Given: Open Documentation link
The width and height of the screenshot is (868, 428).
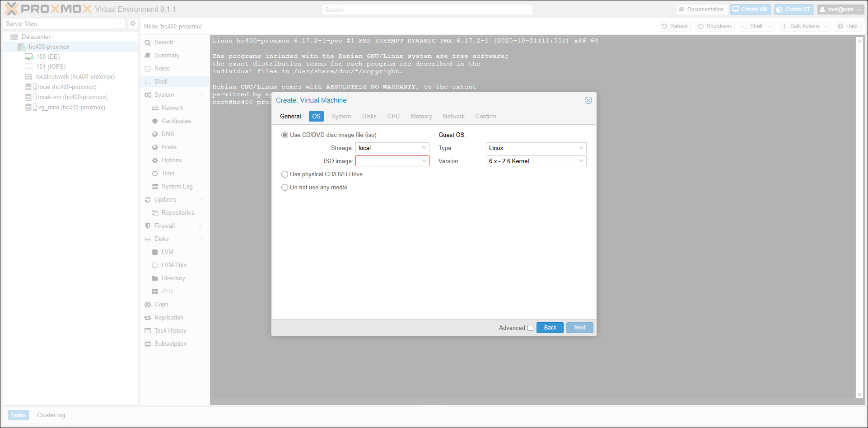Looking at the screenshot, I should point(702,9).
